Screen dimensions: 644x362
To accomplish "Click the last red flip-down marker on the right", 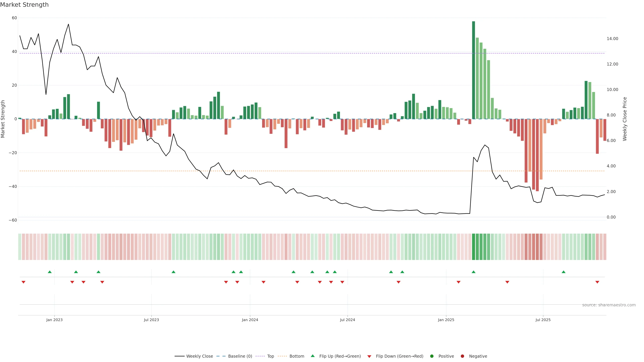I will click(x=597, y=282).
